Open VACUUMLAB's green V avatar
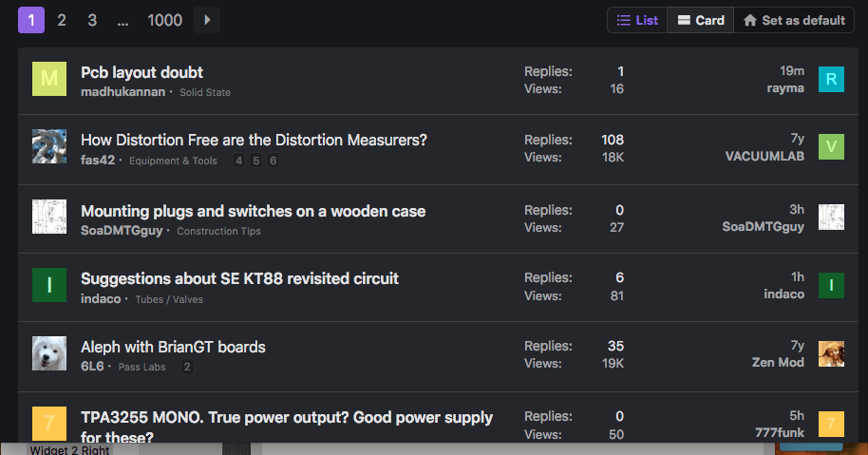868x455 pixels. click(x=832, y=146)
